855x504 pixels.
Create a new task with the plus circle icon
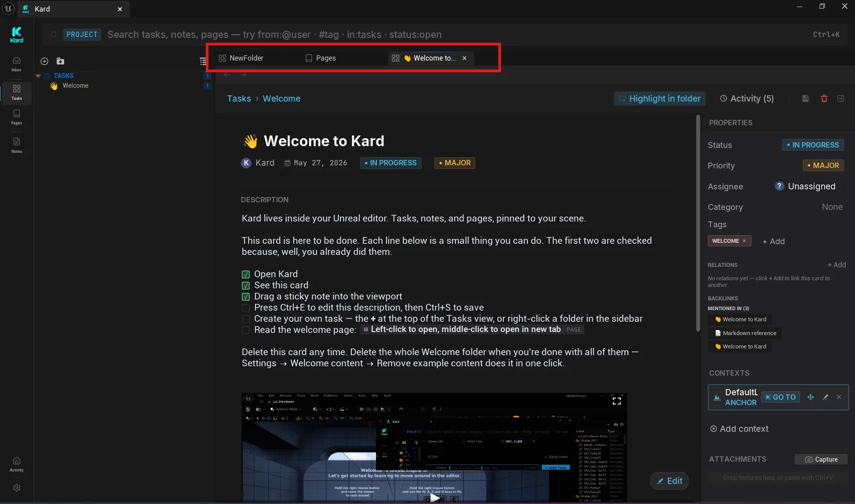click(x=44, y=61)
